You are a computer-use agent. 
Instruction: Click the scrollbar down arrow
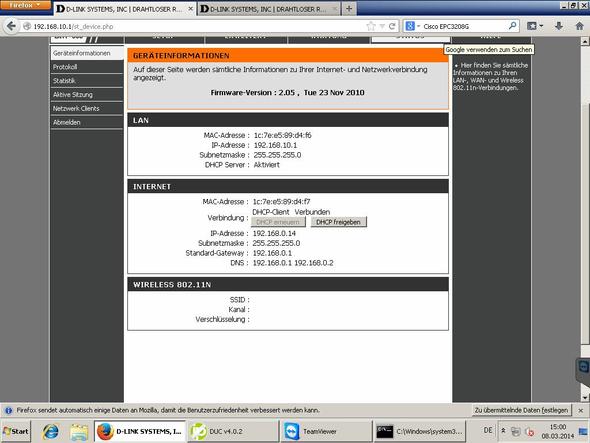(585, 397)
